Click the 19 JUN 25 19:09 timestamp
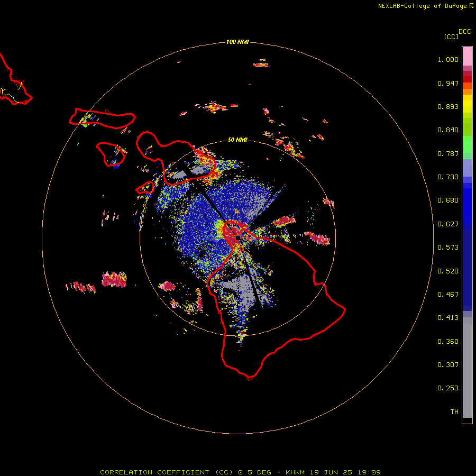Image resolution: width=476 pixels, height=476 pixels. coord(345,472)
